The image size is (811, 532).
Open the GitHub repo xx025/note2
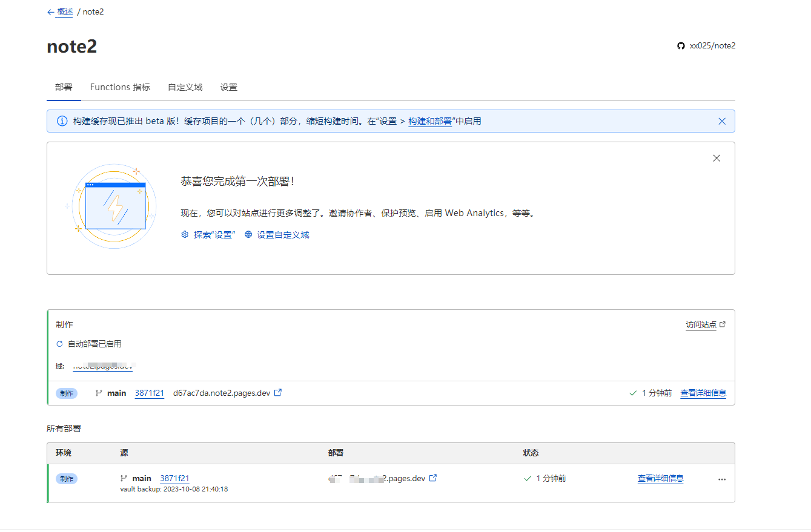[x=706, y=45]
